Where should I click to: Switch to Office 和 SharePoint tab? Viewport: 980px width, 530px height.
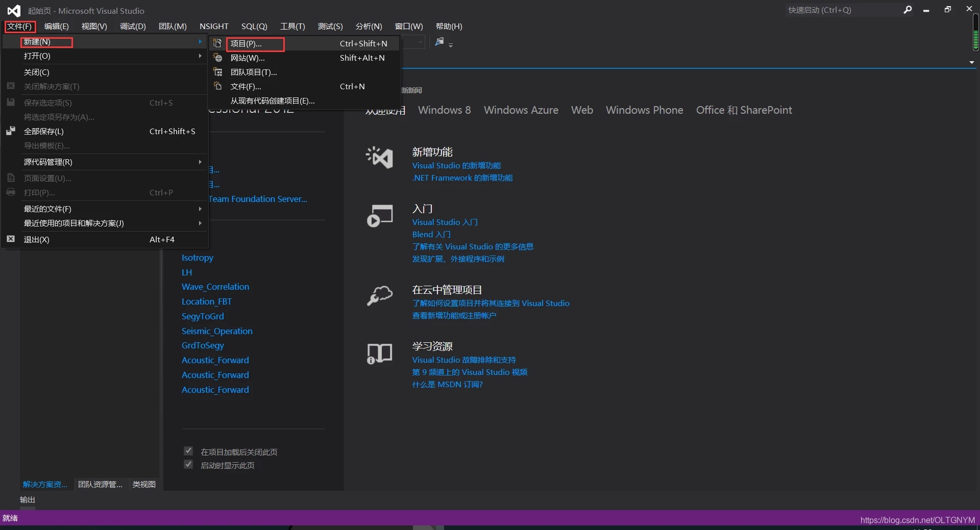tap(744, 110)
